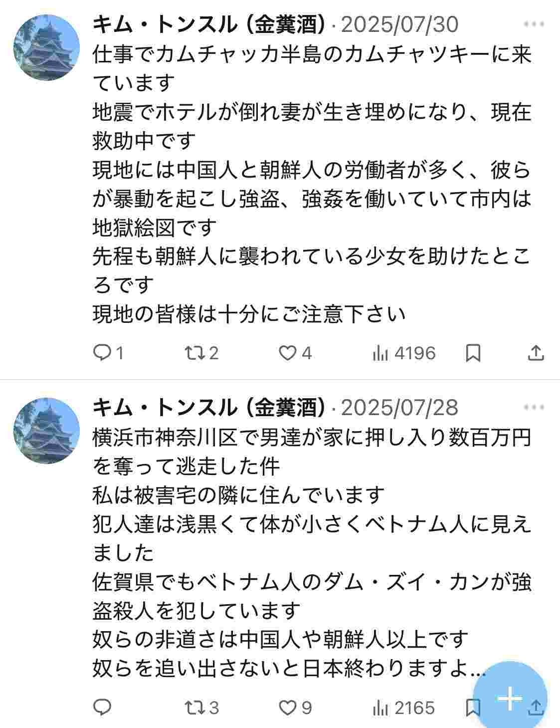Image resolution: width=560 pixels, height=728 pixels.
Task: Open author name on the 2025/07/30 post
Action: (x=208, y=24)
